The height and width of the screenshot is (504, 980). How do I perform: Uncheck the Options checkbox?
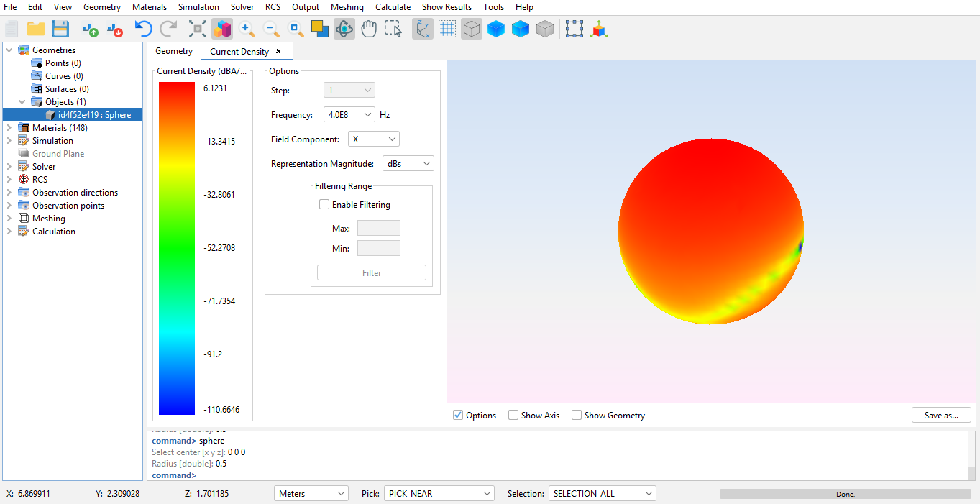458,416
